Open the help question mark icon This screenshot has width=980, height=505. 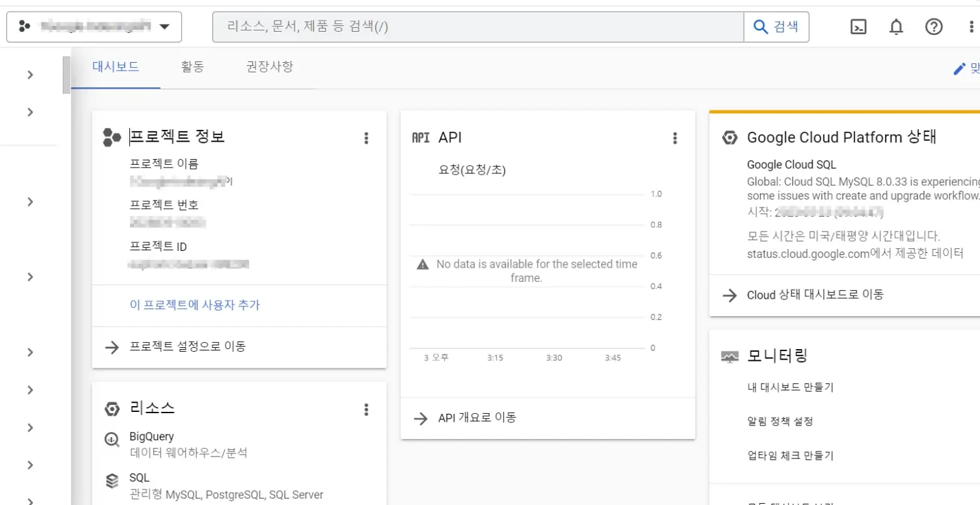(x=933, y=27)
